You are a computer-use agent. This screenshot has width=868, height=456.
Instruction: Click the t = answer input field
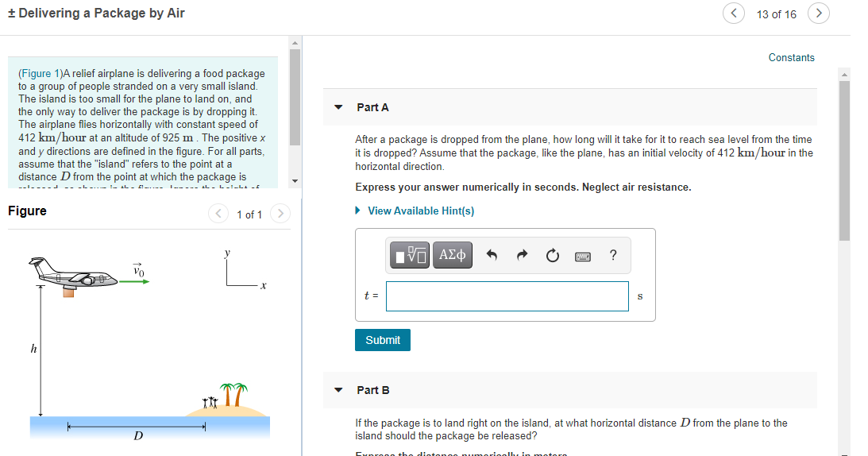507,296
